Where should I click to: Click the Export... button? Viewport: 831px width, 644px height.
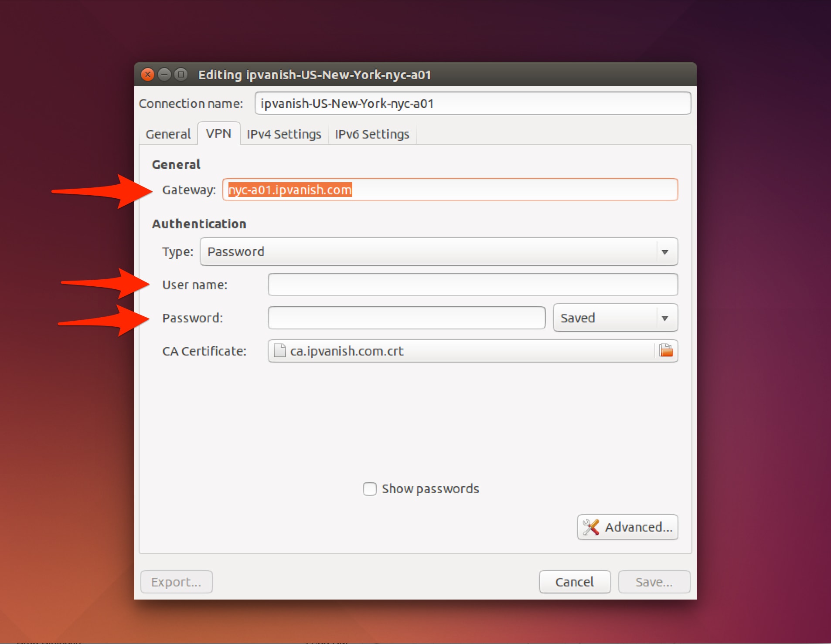pos(176,582)
